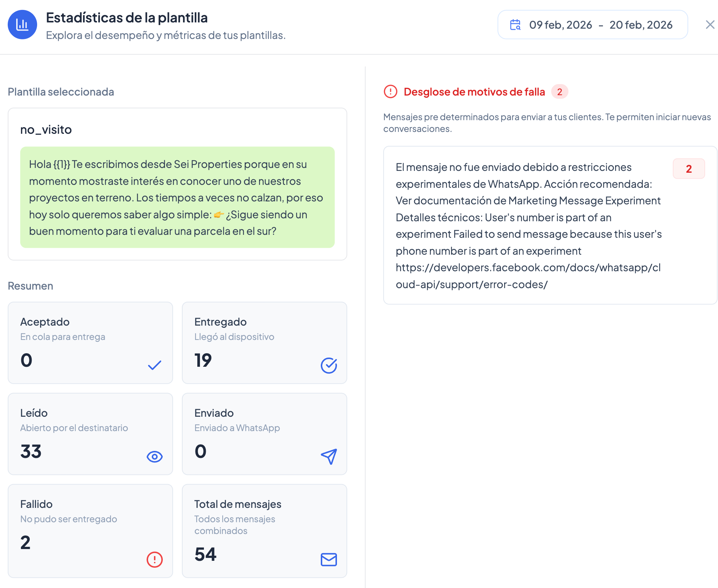Click the envelope icon in Total de mensajes
718x588 pixels.
(329, 559)
